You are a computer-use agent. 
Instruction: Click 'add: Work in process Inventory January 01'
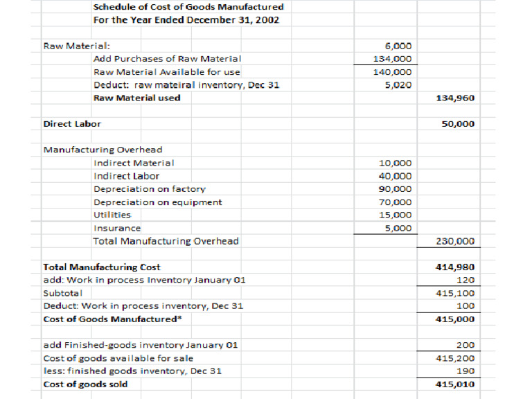click(x=144, y=281)
